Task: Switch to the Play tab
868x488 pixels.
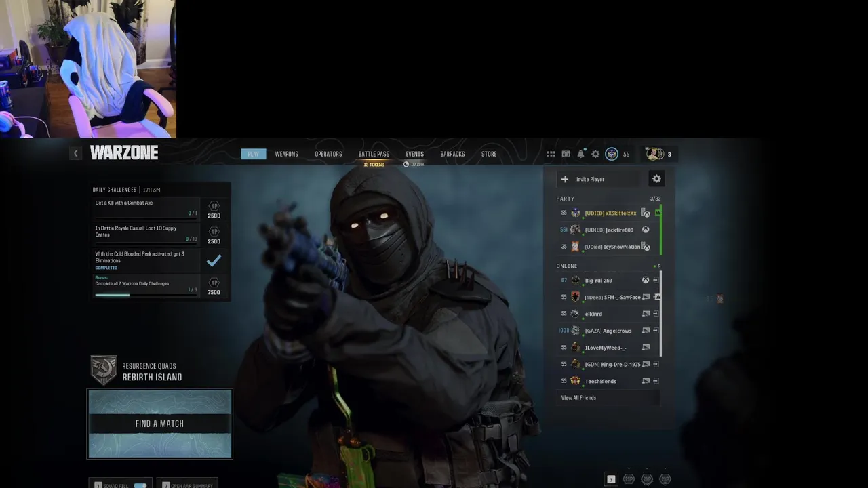Action: click(x=253, y=154)
